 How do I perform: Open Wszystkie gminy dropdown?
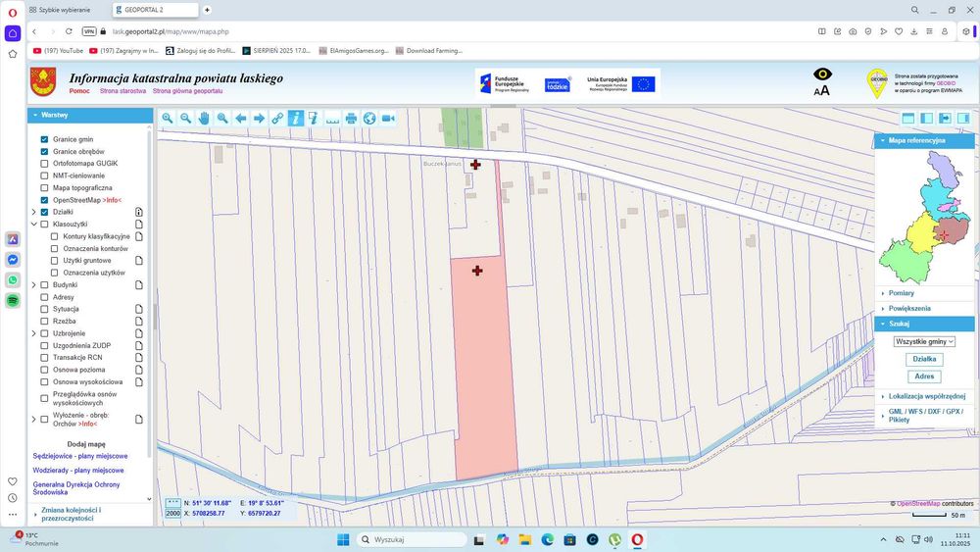(924, 342)
